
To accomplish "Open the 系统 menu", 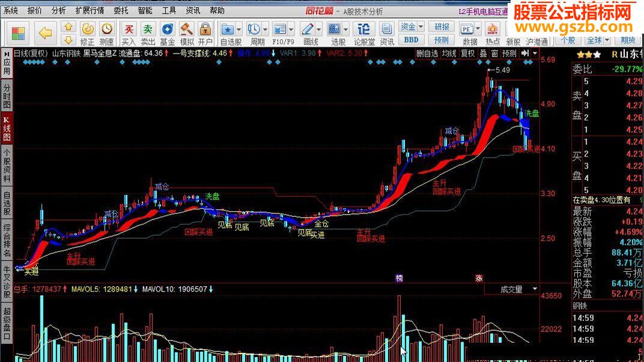I will point(11,10).
